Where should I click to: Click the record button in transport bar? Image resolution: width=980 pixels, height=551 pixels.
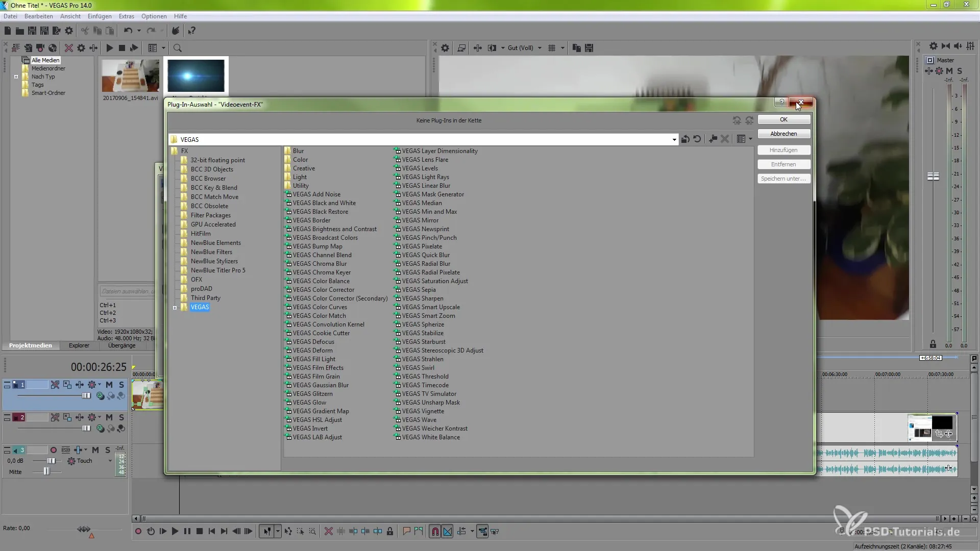(x=138, y=531)
